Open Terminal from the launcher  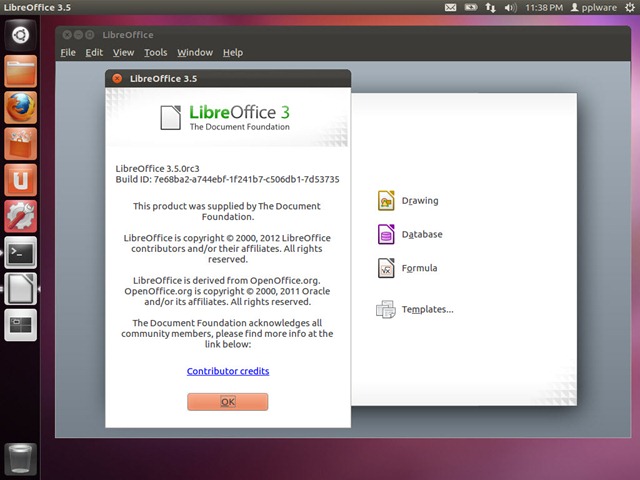[20, 253]
